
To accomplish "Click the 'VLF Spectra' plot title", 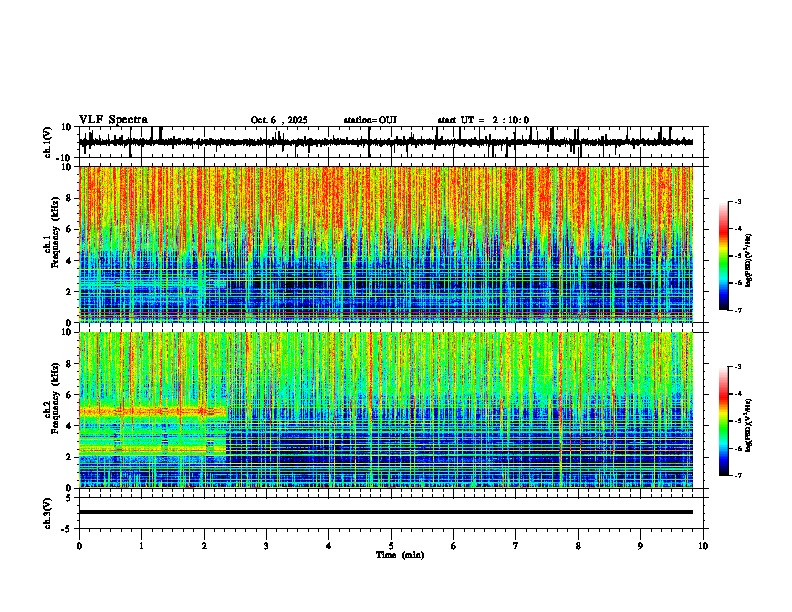I will [113, 120].
